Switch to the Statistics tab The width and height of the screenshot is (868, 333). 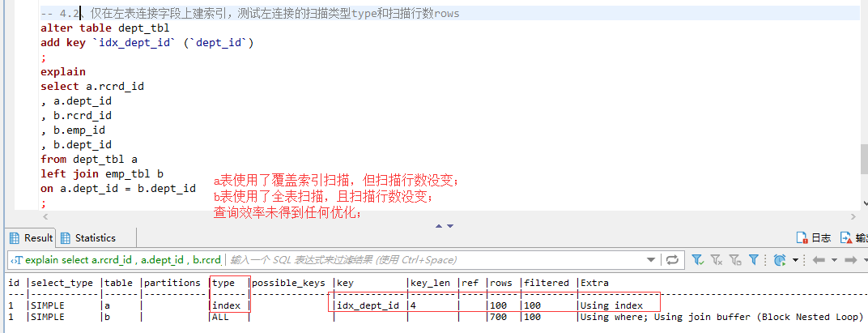pyautogui.click(x=88, y=237)
